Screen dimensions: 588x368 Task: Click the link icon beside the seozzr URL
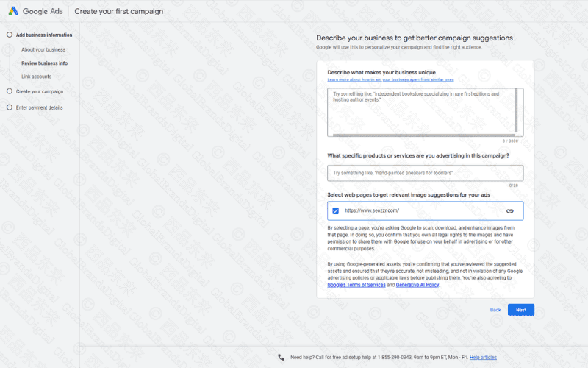pyautogui.click(x=509, y=211)
